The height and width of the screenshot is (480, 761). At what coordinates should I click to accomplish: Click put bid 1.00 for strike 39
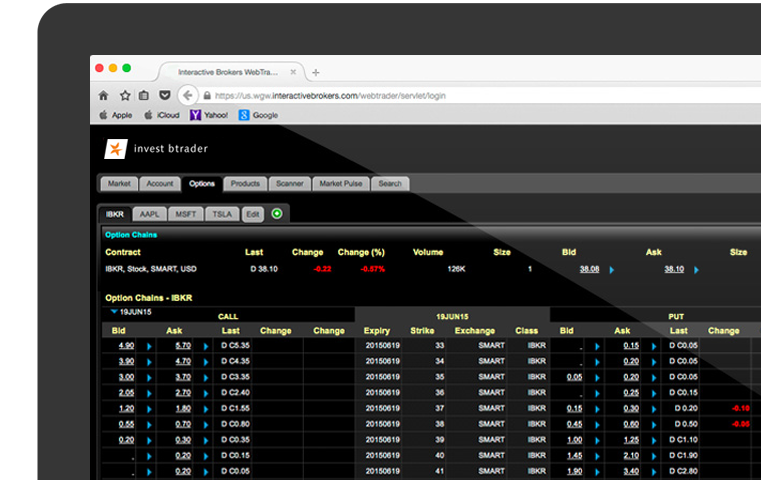[x=574, y=440]
